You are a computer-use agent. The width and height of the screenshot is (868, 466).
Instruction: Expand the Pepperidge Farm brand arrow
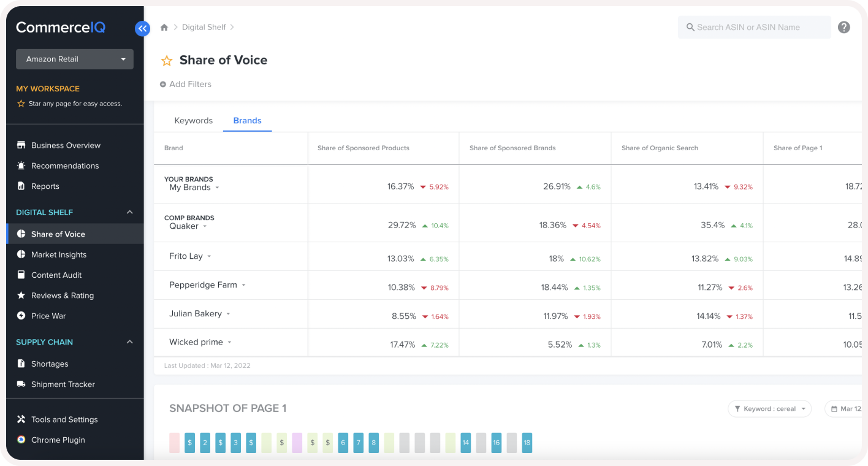[x=243, y=285]
